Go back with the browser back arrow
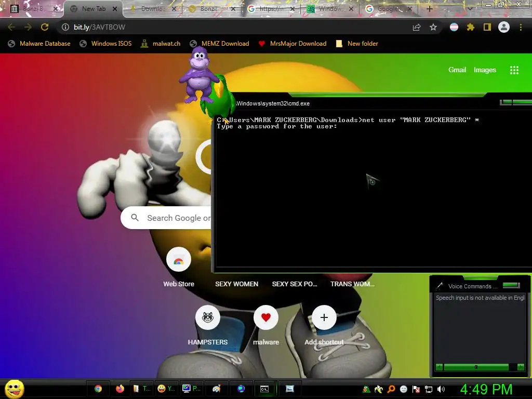Screen dimensions: 532x399 [11, 27]
